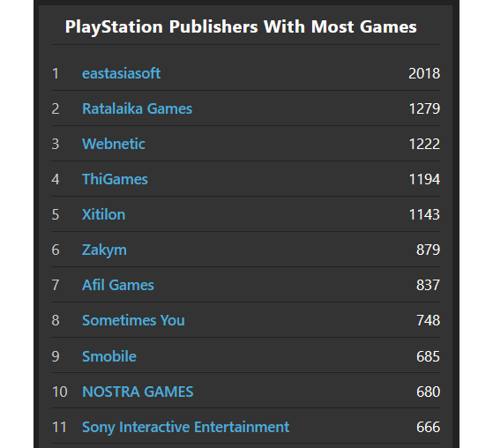Open the Ratalaika Games publisher link
Viewport: 493px width, 448px height.
pyautogui.click(x=137, y=108)
